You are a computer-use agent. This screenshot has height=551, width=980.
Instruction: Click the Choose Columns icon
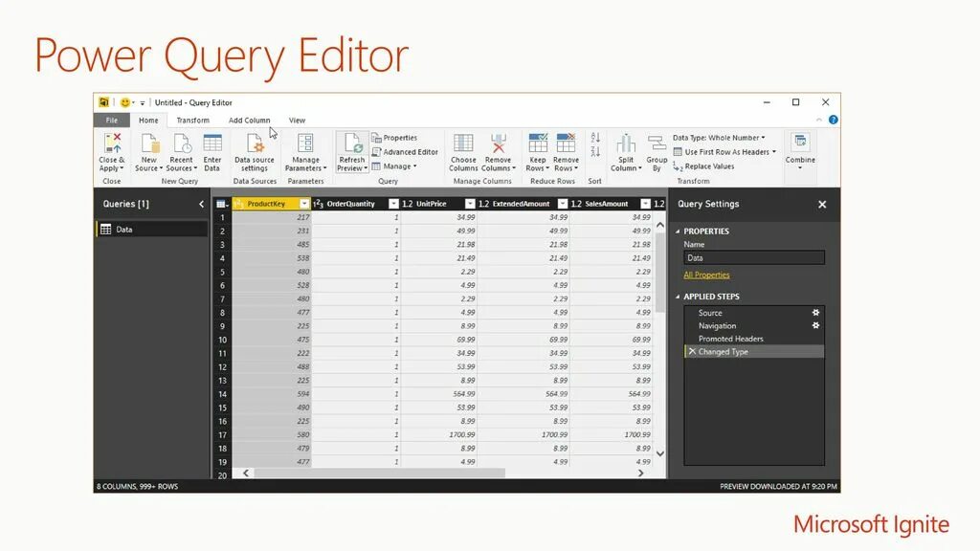463,143
